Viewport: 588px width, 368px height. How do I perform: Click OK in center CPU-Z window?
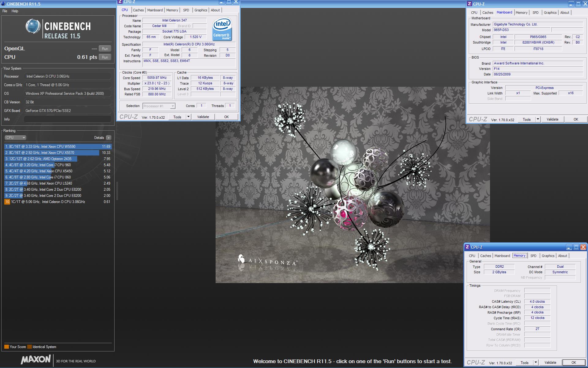pos(226,117)
